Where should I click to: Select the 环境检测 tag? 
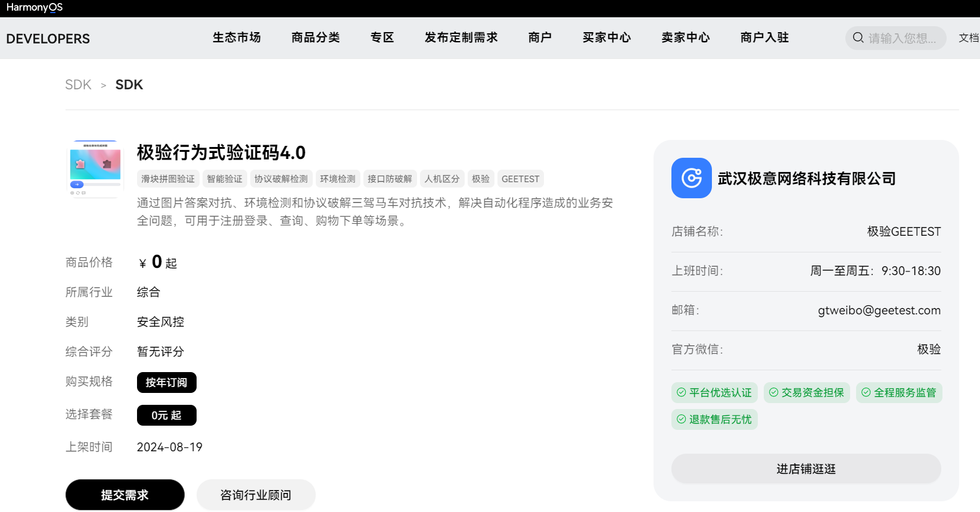click(338, 179)
